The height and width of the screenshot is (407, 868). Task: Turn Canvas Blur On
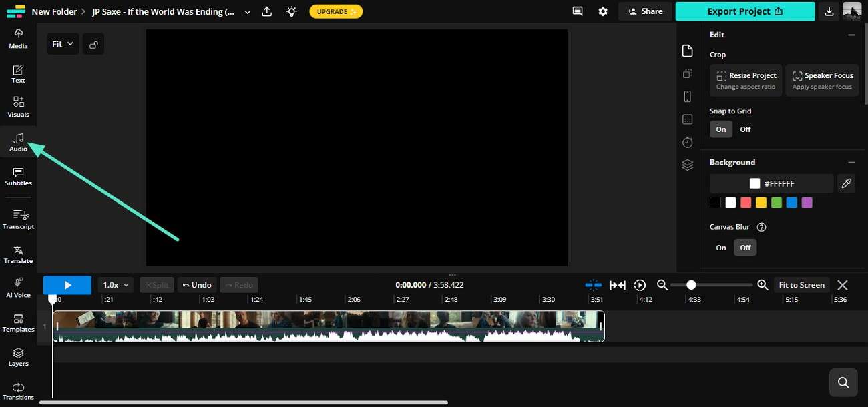(721, 248)
